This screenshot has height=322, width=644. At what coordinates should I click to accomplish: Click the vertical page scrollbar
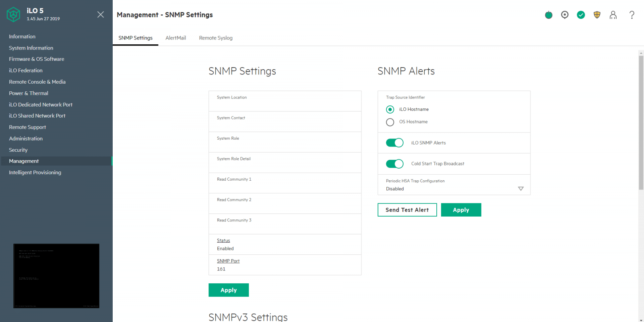(x=641, y=123)
